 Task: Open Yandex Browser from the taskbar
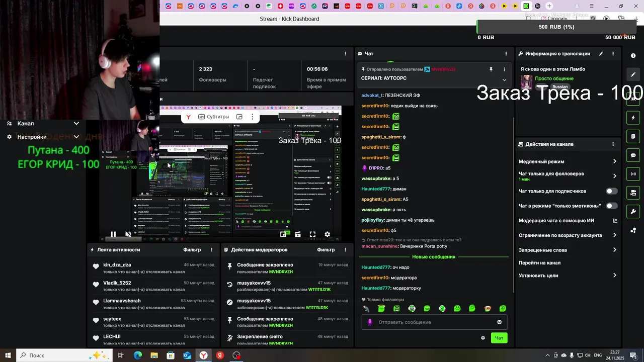click(x=204, y=355)
